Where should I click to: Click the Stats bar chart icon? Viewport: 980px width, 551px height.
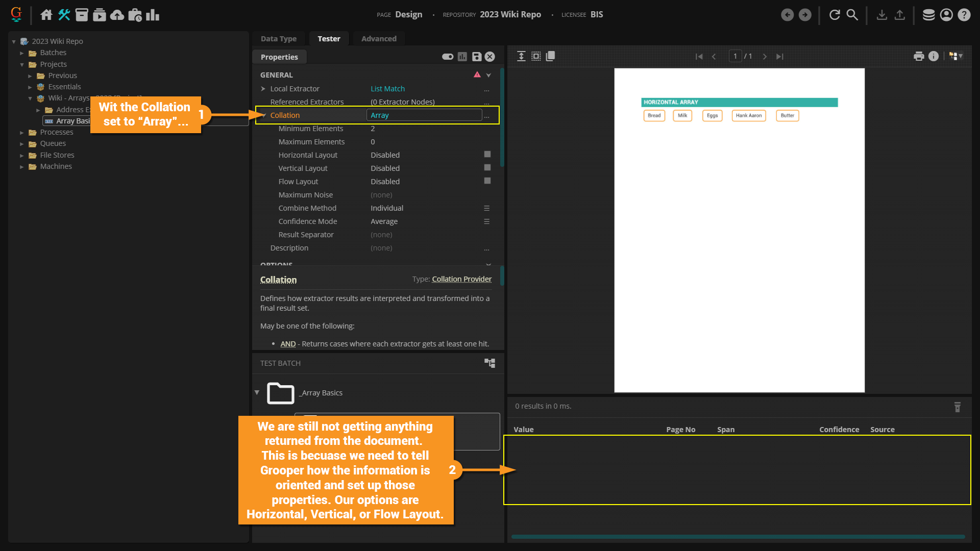click(x=153, y=15)
